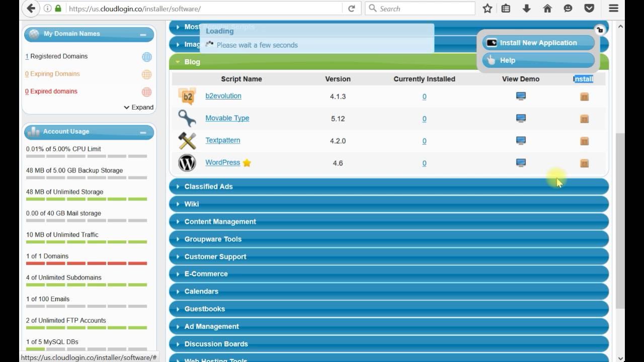Viewport: 644px width, 362px height.
Task: Click the Install New Application button
Action: (x=538, y=43)
